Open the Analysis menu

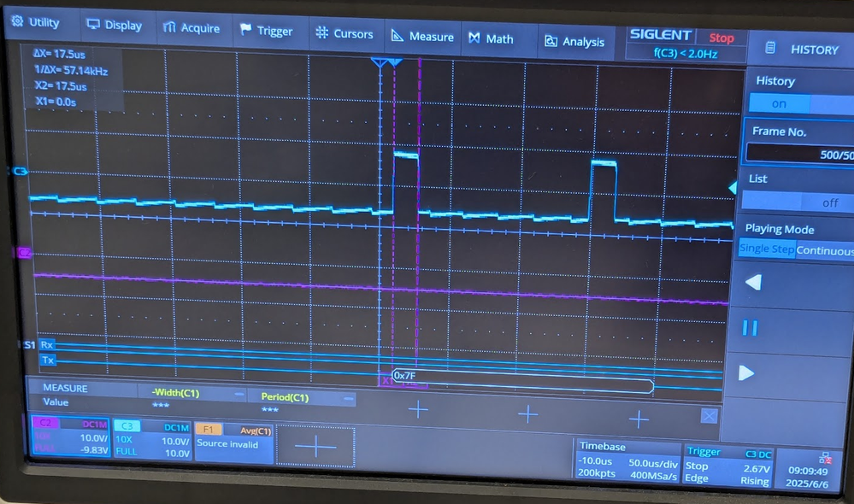pos(574,41)
